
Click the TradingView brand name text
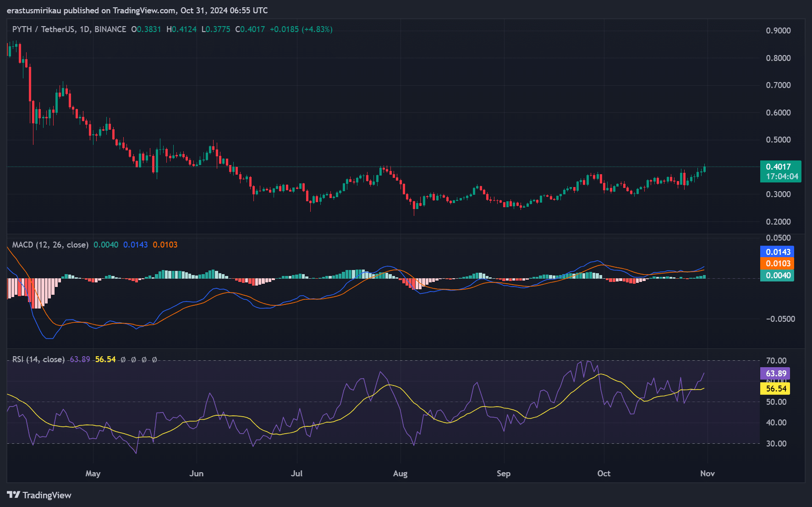[x=47, y=495]
